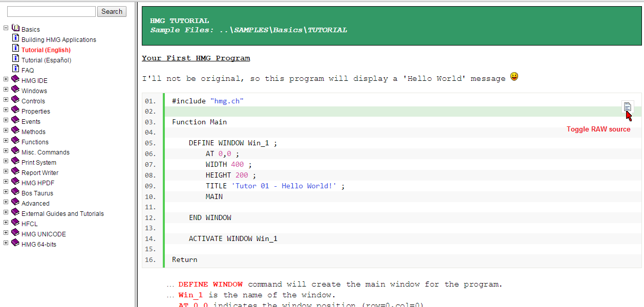Click the Misc. Commands book icon
The image size is (644, 307).
pos(15,151)
